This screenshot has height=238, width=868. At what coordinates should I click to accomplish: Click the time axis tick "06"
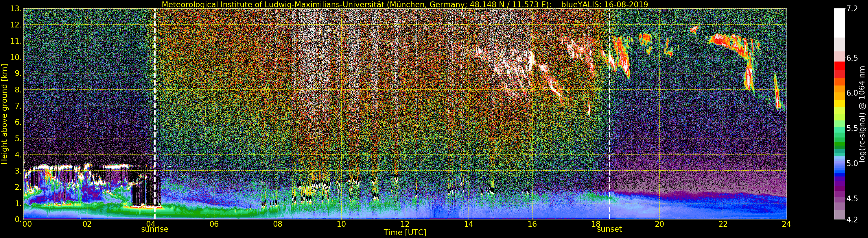pos(214,224)
